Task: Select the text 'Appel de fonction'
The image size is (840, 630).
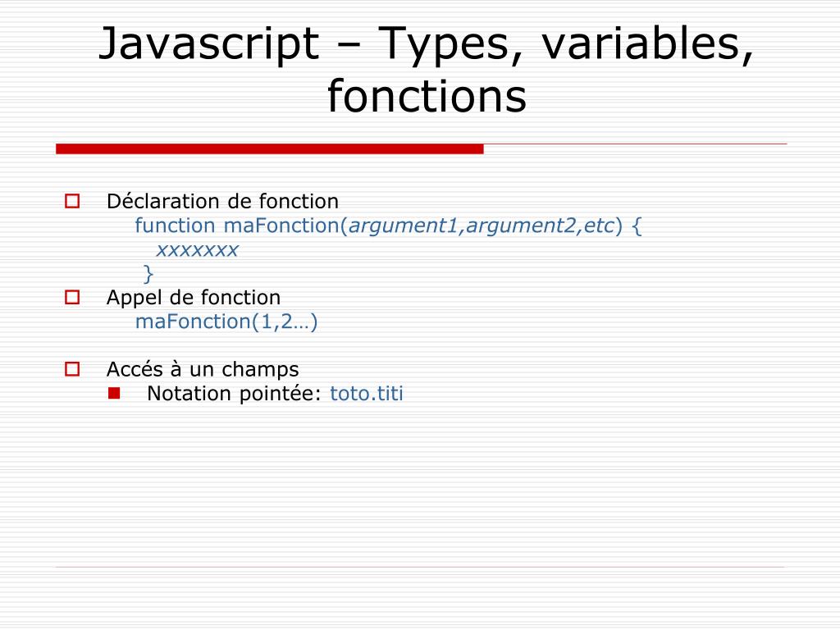Action: (194, 297)
